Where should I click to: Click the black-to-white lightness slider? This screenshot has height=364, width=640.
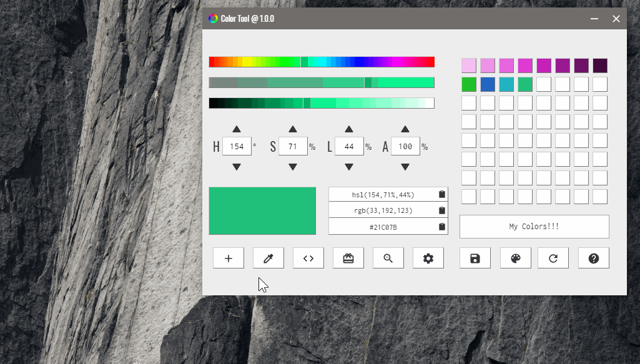pos(322,103)
